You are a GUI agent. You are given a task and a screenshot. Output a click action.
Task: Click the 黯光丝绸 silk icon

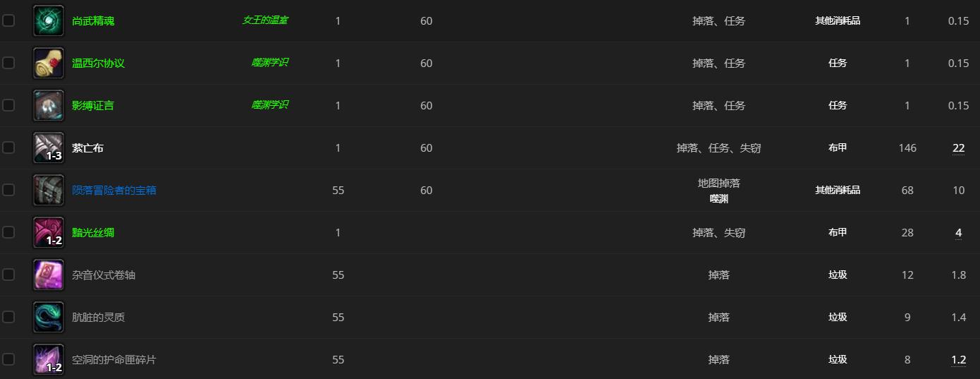point(49,232)
